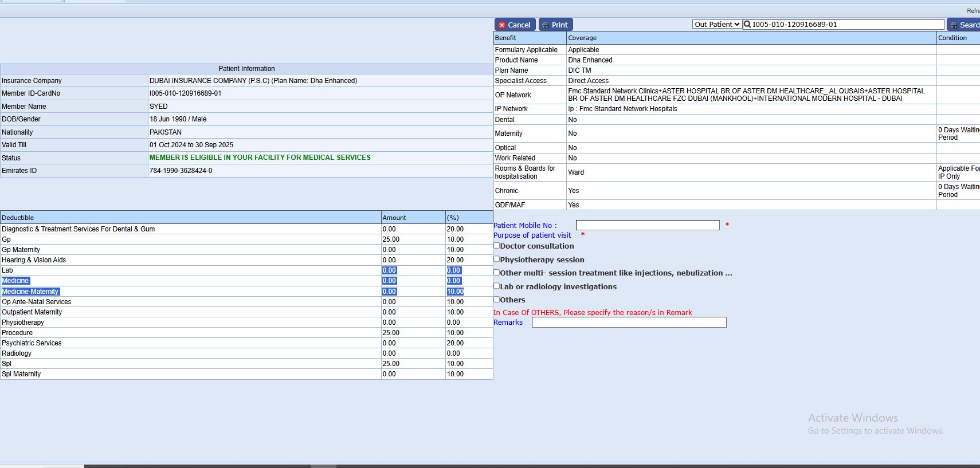Select the Others visit purpose checkbox
The height and width of the screenshot is (468, 980).
(497, 299)
